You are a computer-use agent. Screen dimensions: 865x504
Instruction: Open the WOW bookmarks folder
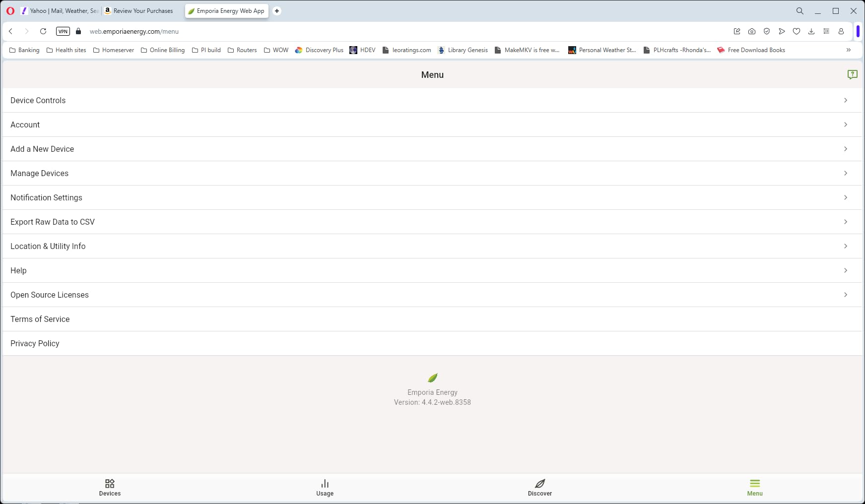[276, 50]
